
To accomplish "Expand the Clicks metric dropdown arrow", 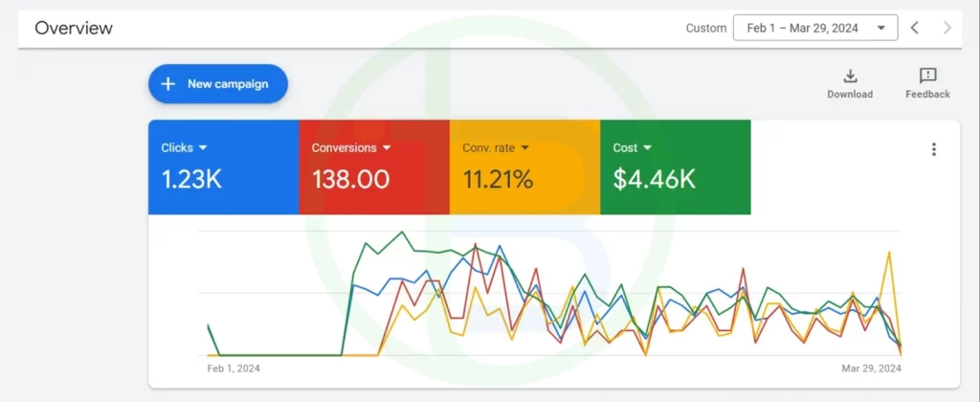I will pyautogui.click(x=203, y=148).
